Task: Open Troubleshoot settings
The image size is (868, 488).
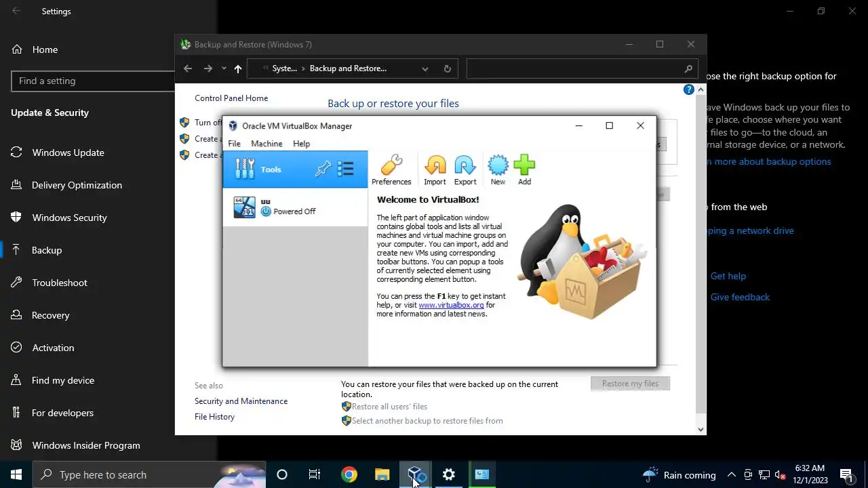Action: click(60, 283)
